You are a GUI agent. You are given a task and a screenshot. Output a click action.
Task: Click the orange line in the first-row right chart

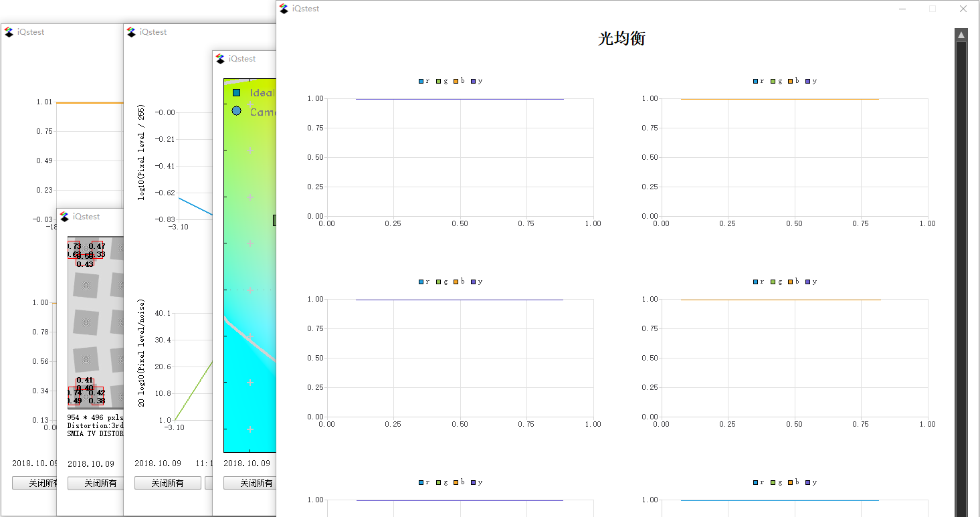pos(779,99)
